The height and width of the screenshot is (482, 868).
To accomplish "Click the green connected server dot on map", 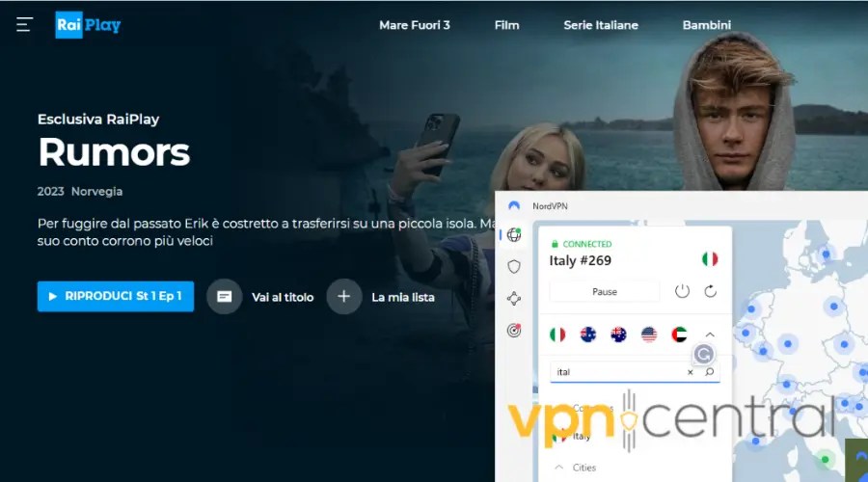I will [825, 459].
